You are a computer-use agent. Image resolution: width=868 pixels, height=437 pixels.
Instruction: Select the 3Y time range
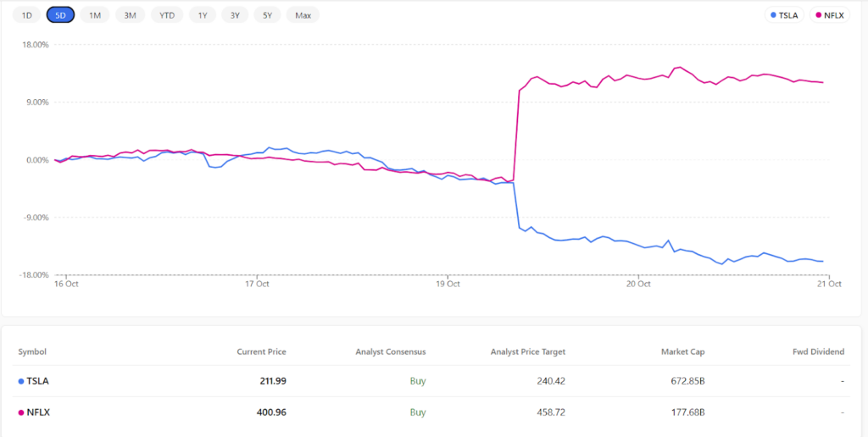coord(236,15)
